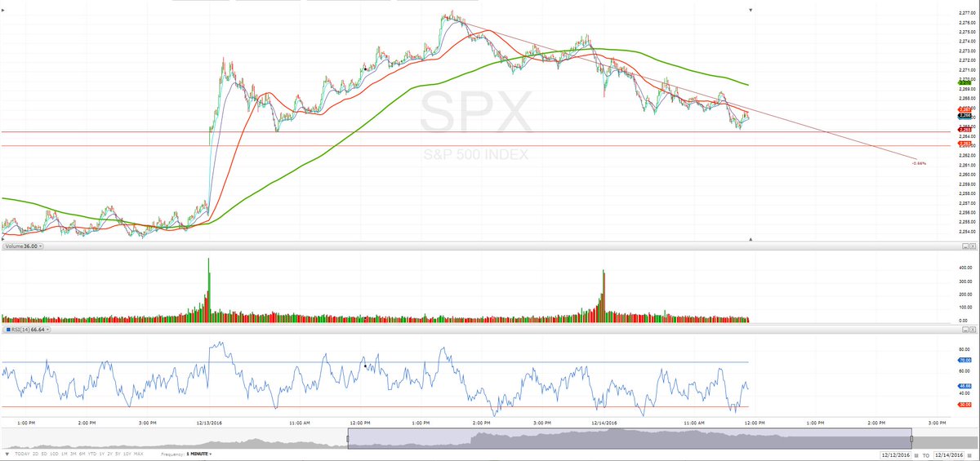Click green moving average price tag
The height and width of the screenshot is (461, 980).
coord(964,83)
